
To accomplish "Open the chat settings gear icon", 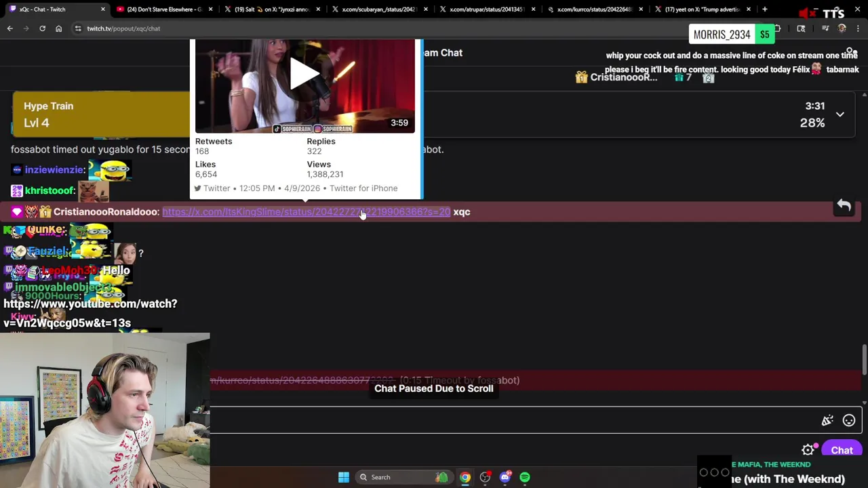I will tap(808, 450).
